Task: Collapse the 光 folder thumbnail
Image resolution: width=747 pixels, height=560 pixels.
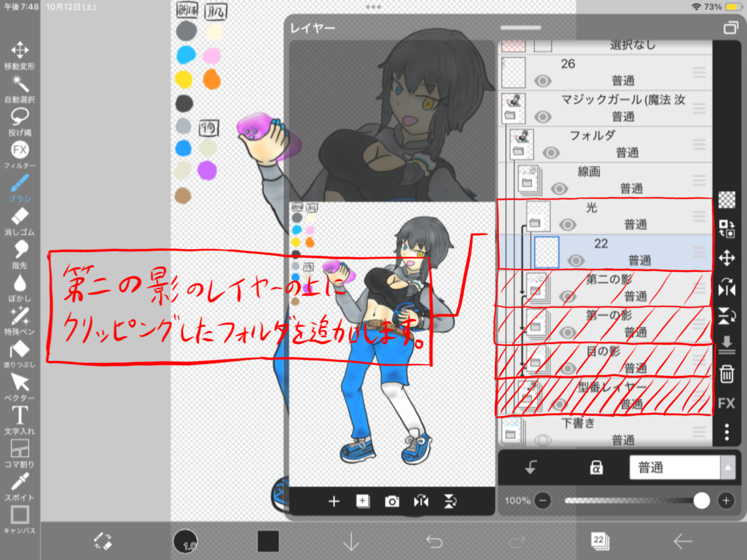Action: click(538, 216)
